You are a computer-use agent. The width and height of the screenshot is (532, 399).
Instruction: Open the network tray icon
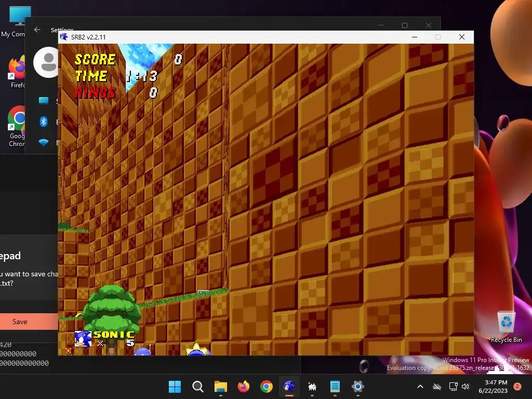(453, 387)
